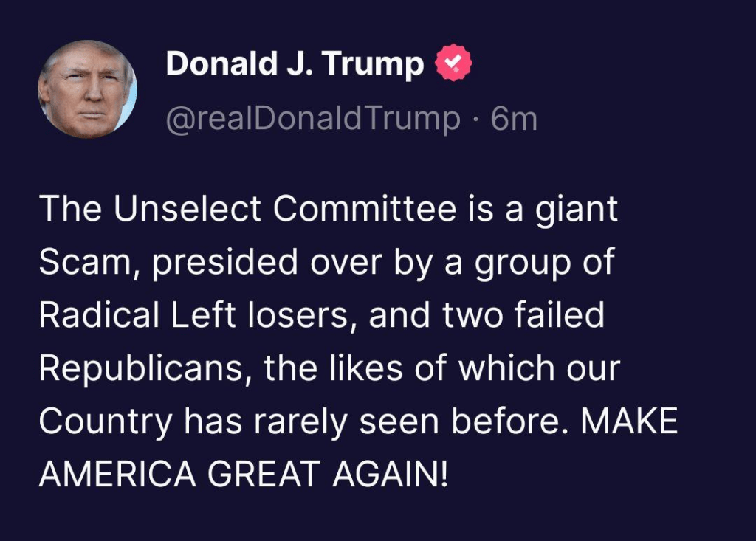
Task: Click the word "The" starting the post
Action: [69, 210]
